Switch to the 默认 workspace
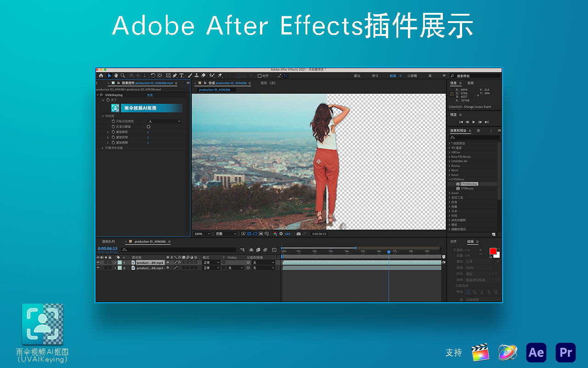 point(357,75)
